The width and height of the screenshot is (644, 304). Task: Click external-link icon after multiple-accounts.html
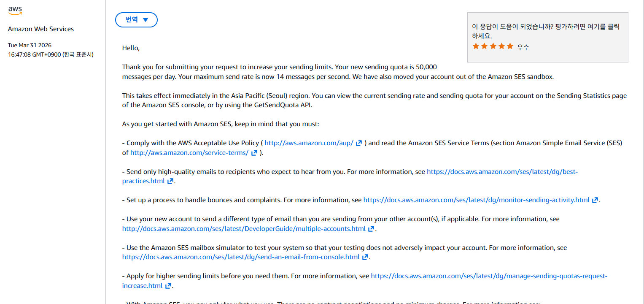pyautogui.click(x=371, y=229)
